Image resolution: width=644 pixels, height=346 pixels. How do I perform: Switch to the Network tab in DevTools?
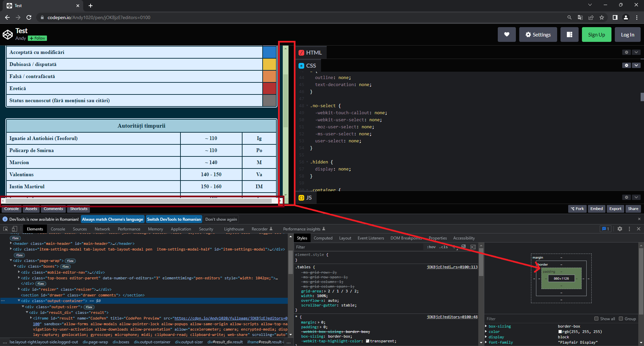click(102, 229)
